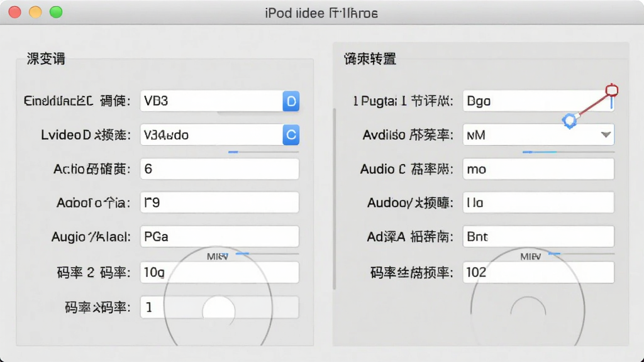
Task: Click the 10g bitrate field
Action: pyautogui.click(x=219, y=272)
